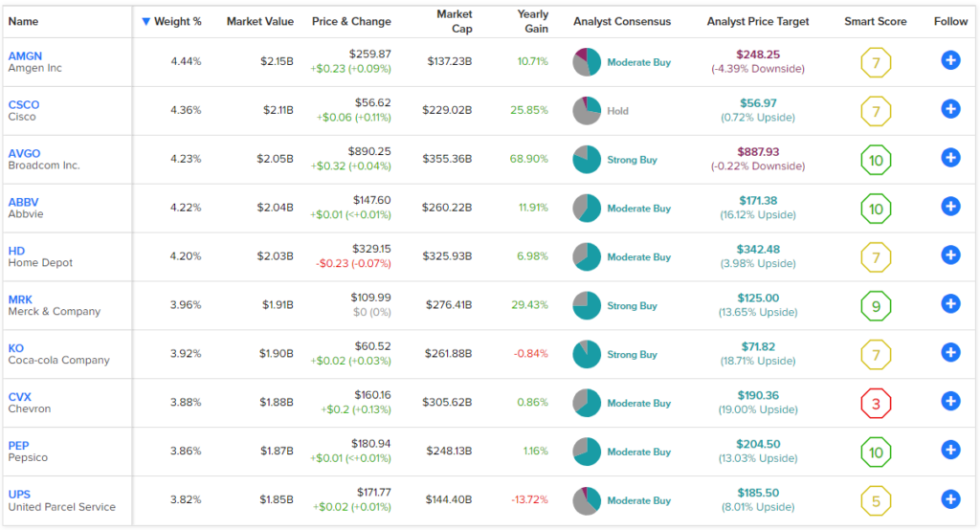Open AVGO smart score 10 badge
This screenshot has width=980, height=530.
click(876, 160)
